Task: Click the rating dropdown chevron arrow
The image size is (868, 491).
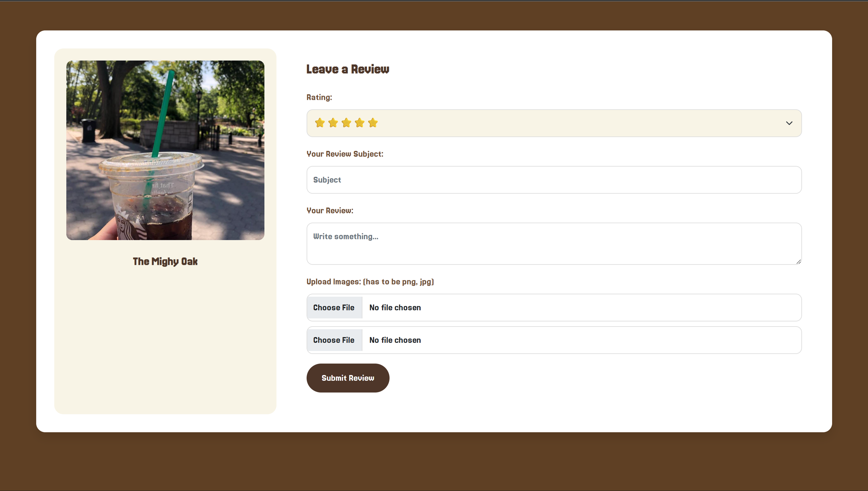Action: 789,123
